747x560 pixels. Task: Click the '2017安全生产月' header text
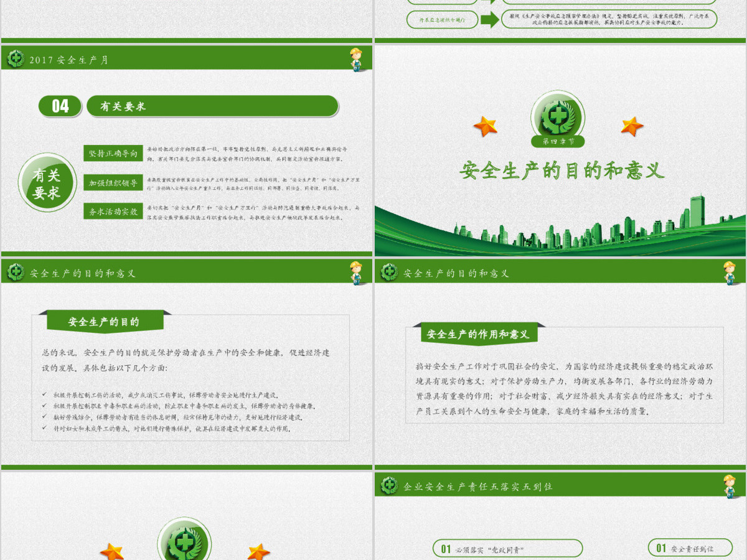pyautogui.click(x=69, y=60)
